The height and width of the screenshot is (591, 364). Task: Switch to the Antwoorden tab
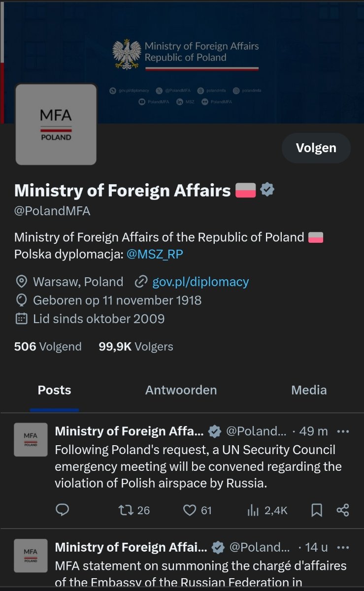point(181,390)
